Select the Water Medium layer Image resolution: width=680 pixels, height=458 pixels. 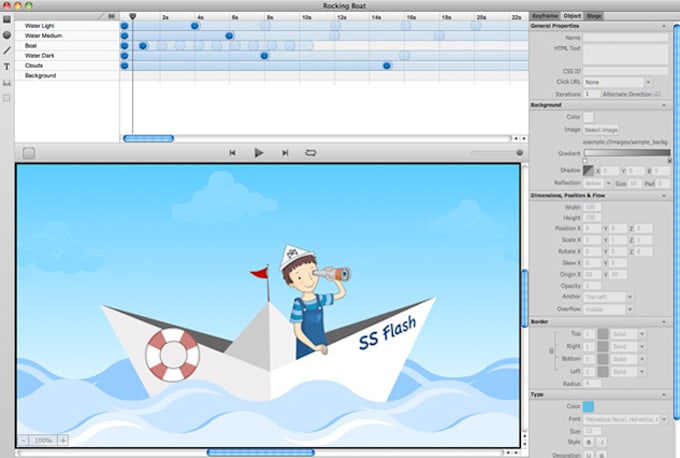click(x=67, y=36)
